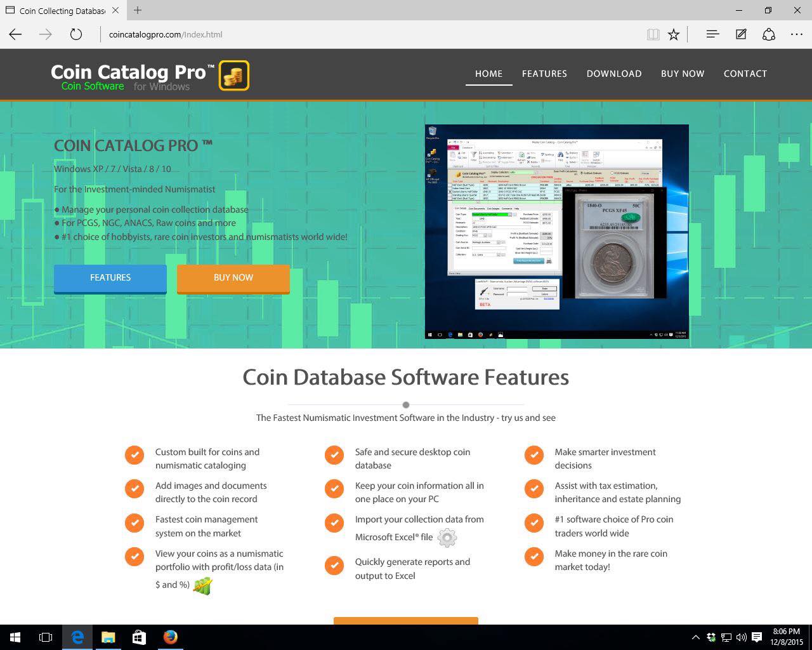Make a Web Note on this page

(x=741, y=34)
